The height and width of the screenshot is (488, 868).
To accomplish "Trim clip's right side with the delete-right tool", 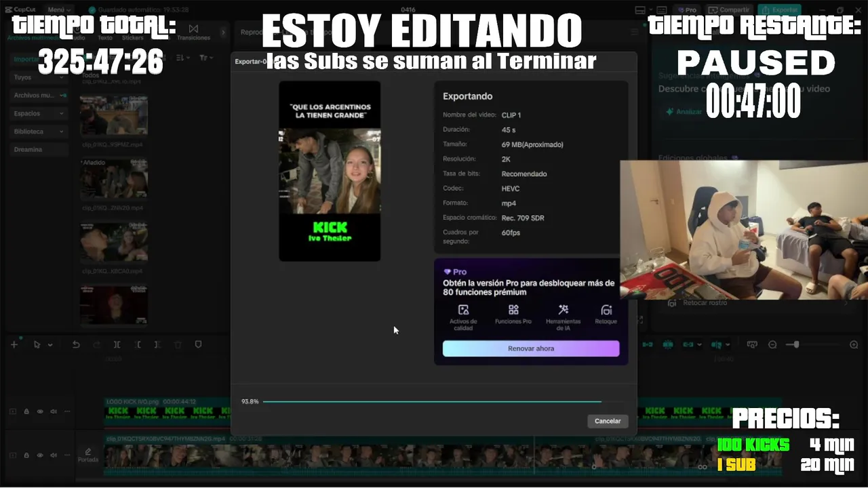I will click(158, 344).
